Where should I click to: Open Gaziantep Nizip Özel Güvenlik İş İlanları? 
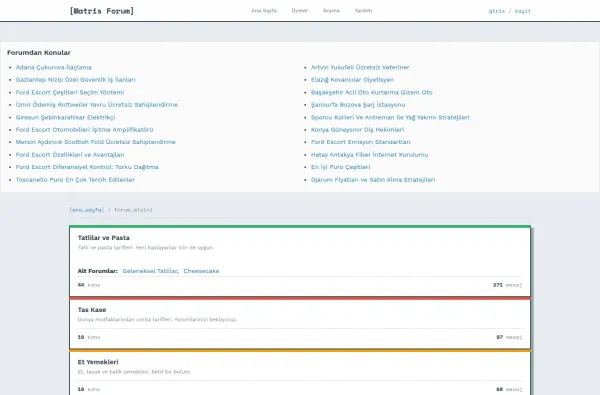click(75, 80)
